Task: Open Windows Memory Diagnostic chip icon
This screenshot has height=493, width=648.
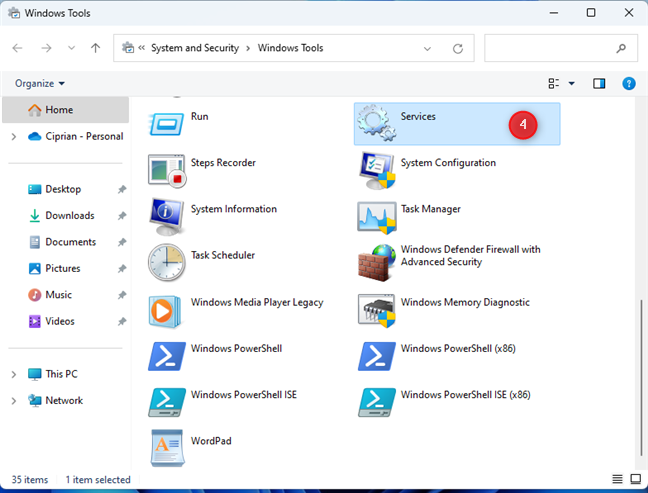Action: (x=376, y=311)
